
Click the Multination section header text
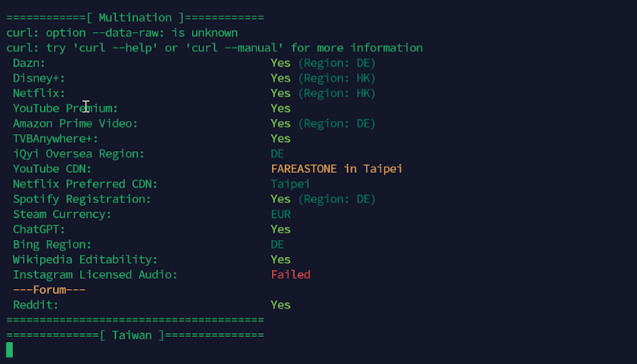pos(135,18)
